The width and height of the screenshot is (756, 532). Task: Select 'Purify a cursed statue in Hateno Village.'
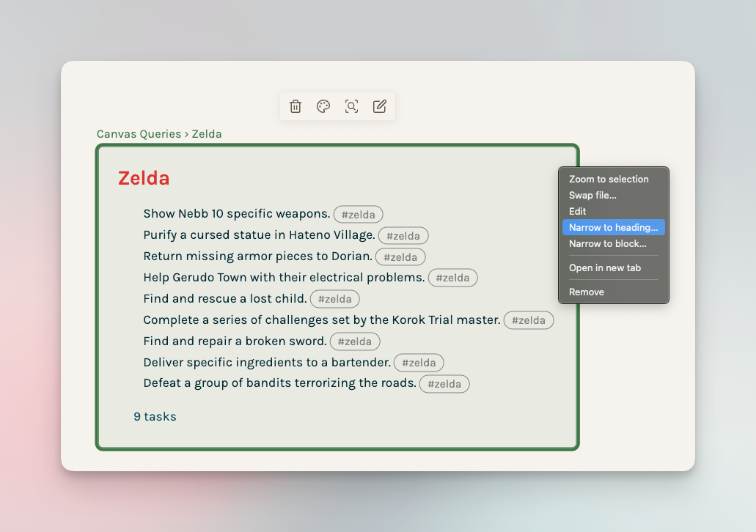pos(260,234)
